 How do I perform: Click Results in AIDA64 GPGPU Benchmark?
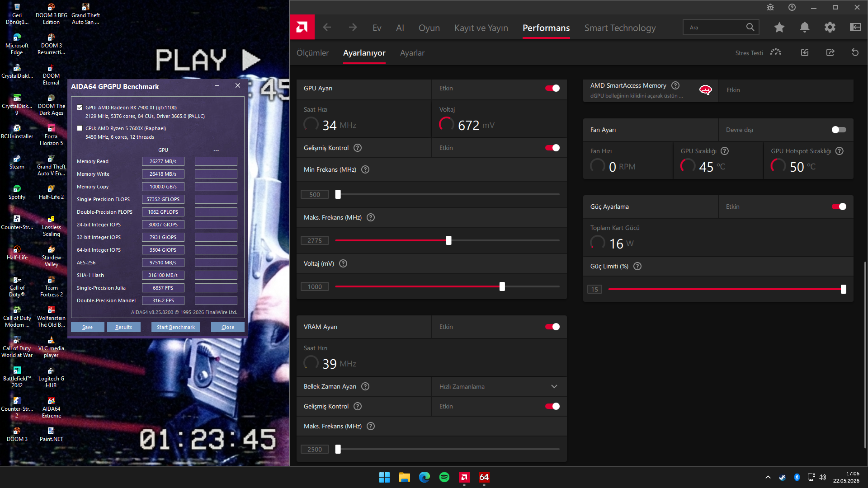[123, 327]
